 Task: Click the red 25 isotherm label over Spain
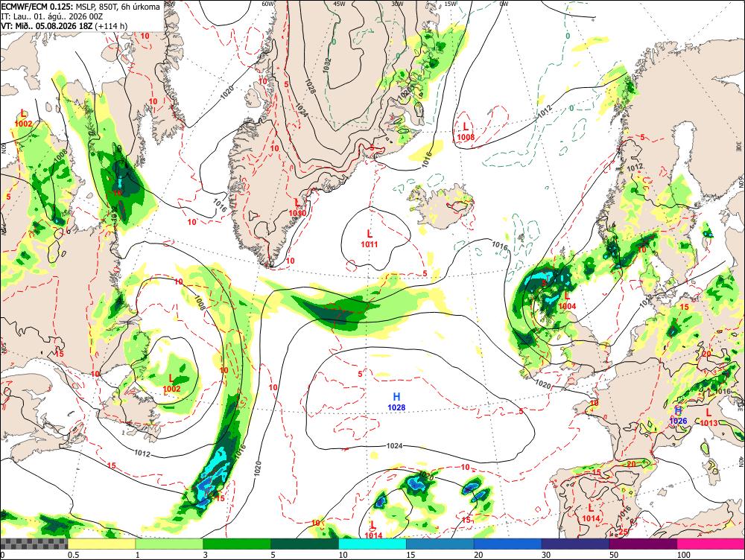click(x=624, y=532)
